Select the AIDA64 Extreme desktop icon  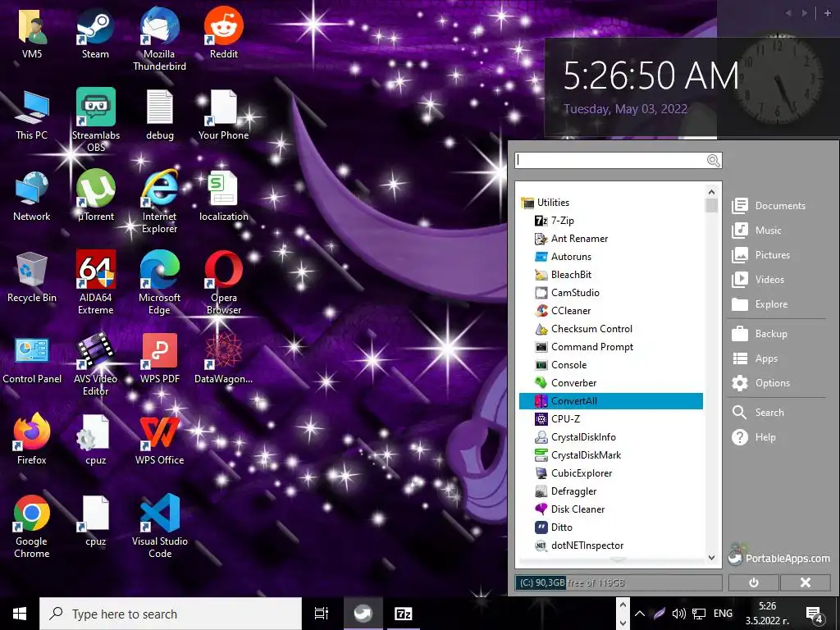click(96, 282)
